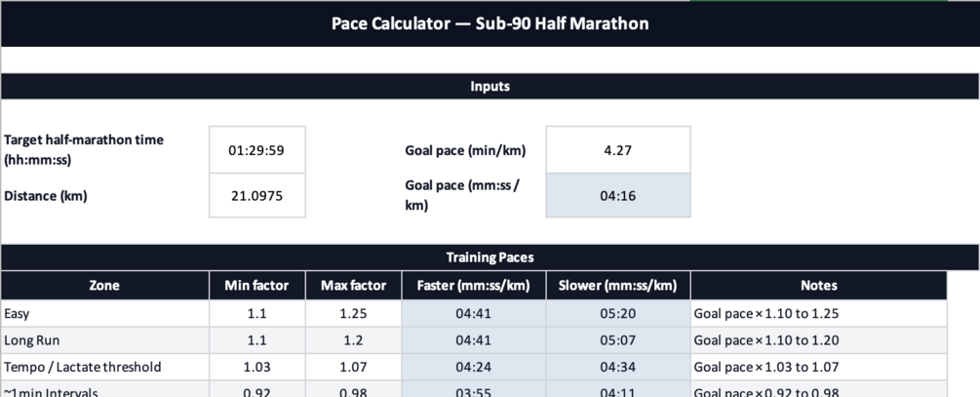Select the Slower (mm:ss/km) column header
Screen dimensions: 980x397
click(618, 286)
